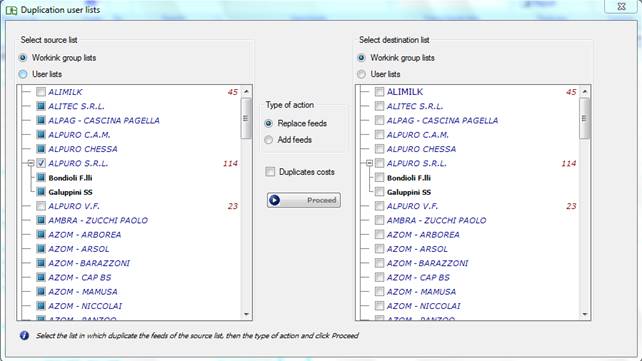Click the Proceed button
The height and width of the screenshot is (361, 642).
point(304,200)
